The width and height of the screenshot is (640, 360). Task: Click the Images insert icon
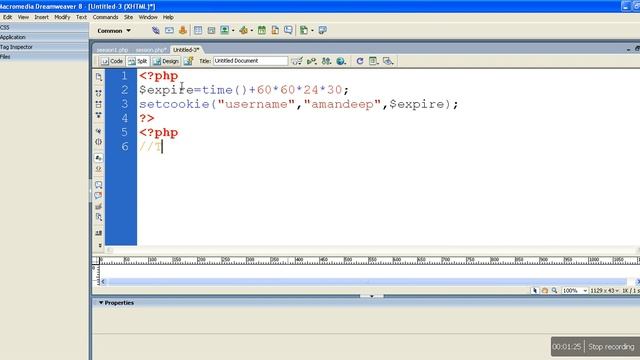click(224, 30)
